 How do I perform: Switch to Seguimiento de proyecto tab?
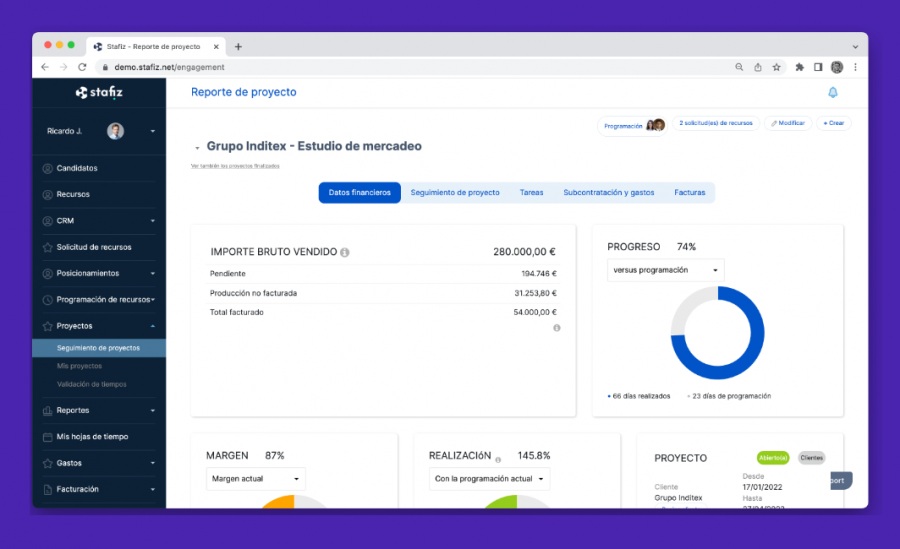(x=455, y=192)
